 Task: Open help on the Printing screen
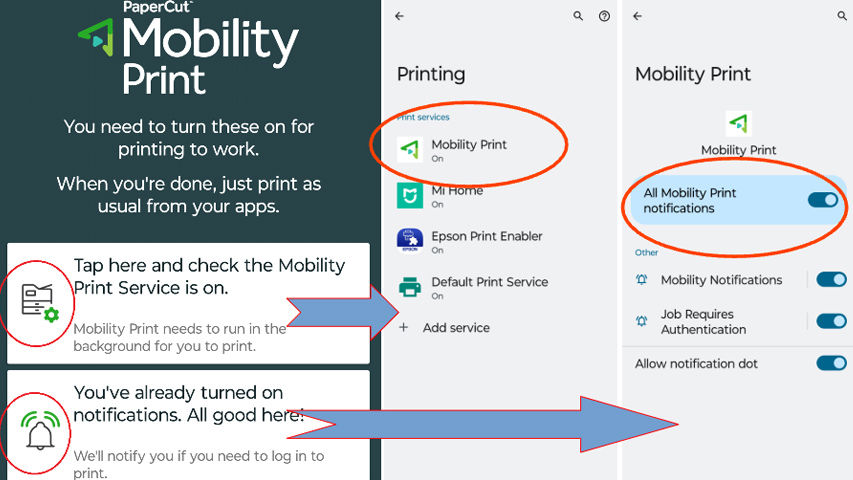tap(604, 16)
